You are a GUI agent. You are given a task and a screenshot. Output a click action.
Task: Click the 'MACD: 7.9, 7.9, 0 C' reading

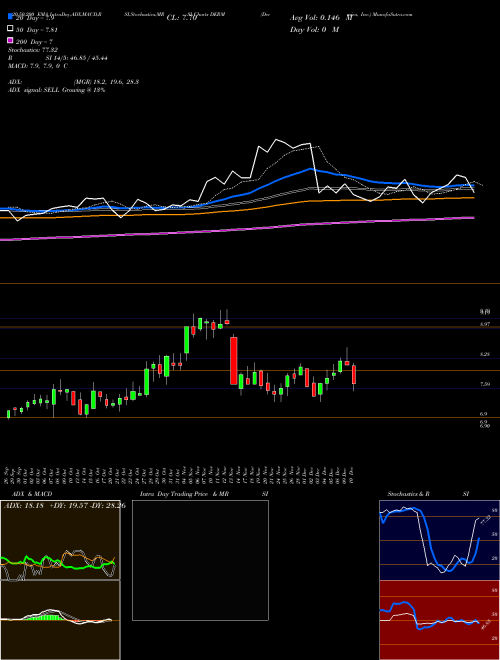(x=38, y=66)
